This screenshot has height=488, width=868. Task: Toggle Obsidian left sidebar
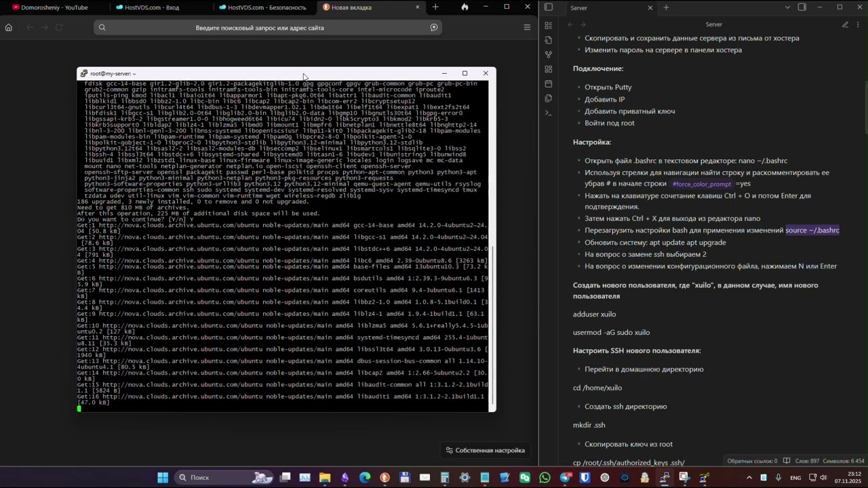click(549, 7)
